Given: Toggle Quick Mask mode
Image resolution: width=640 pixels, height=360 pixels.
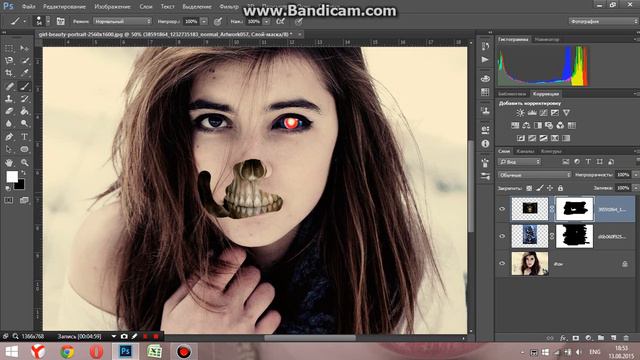Looking at the screenshot, I should [x=9, y=200].
